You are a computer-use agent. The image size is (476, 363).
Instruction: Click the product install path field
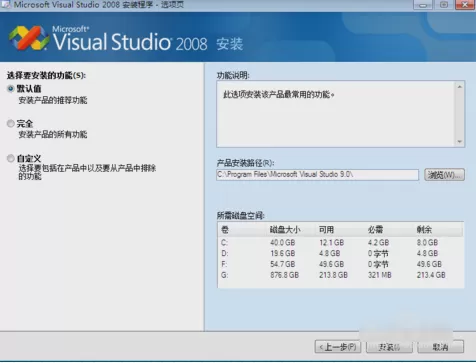pos(317,175)
